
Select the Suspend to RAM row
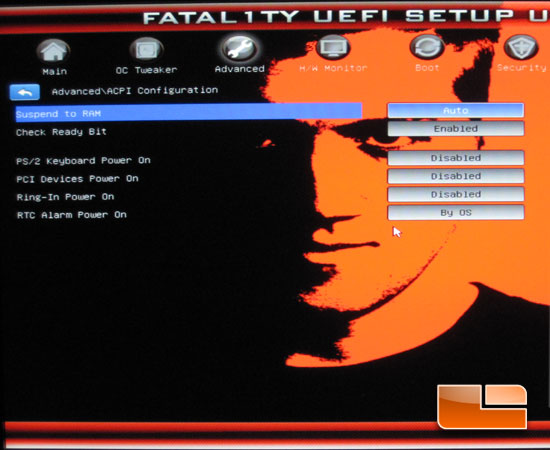tap(189, 113)
